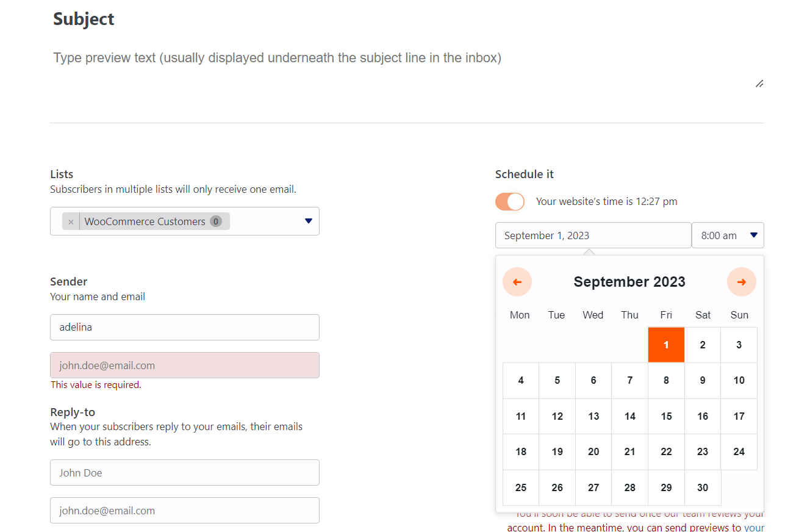Click the reply-to name field
This screenshot has width=810, height=532.
coord(184,472)
